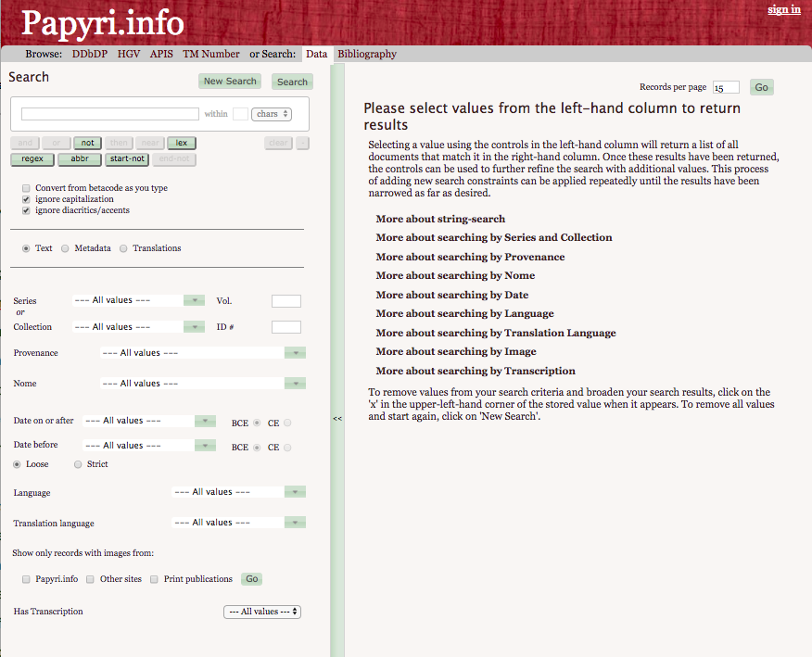Focus the ID # input field

tap(286, 327)
